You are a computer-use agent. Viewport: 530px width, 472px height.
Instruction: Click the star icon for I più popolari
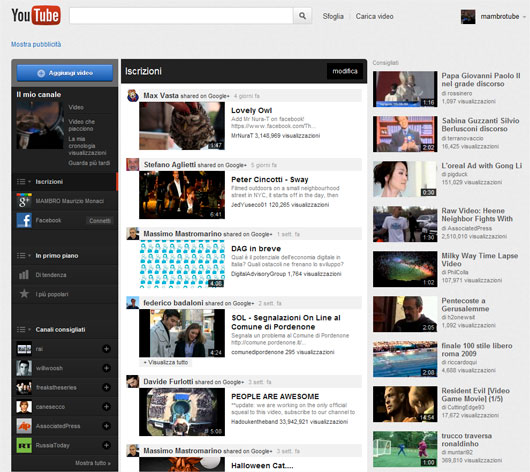[x=24, y=294]
